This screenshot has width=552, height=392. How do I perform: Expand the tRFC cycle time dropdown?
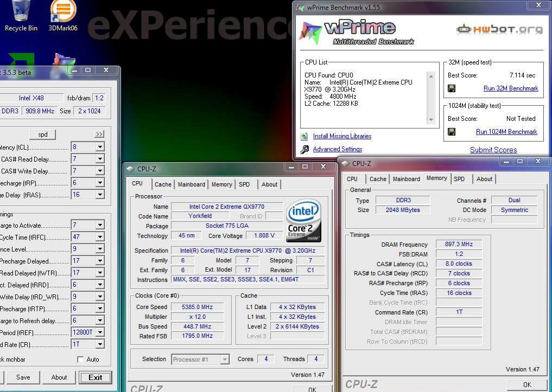(100, 237)
